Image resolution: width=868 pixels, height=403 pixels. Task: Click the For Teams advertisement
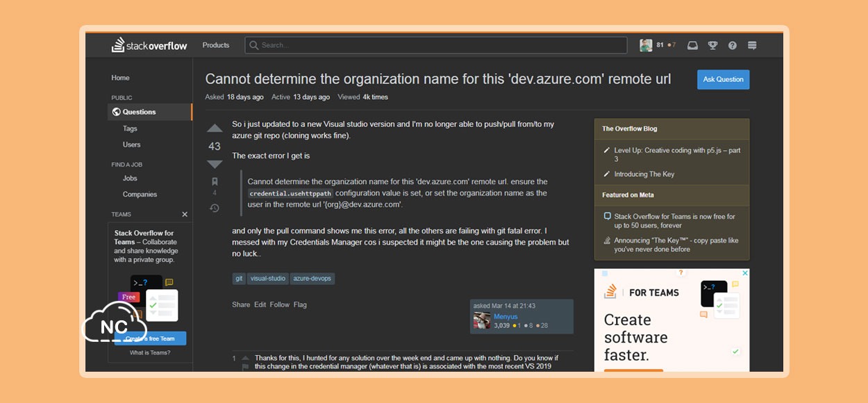point(671,320)
